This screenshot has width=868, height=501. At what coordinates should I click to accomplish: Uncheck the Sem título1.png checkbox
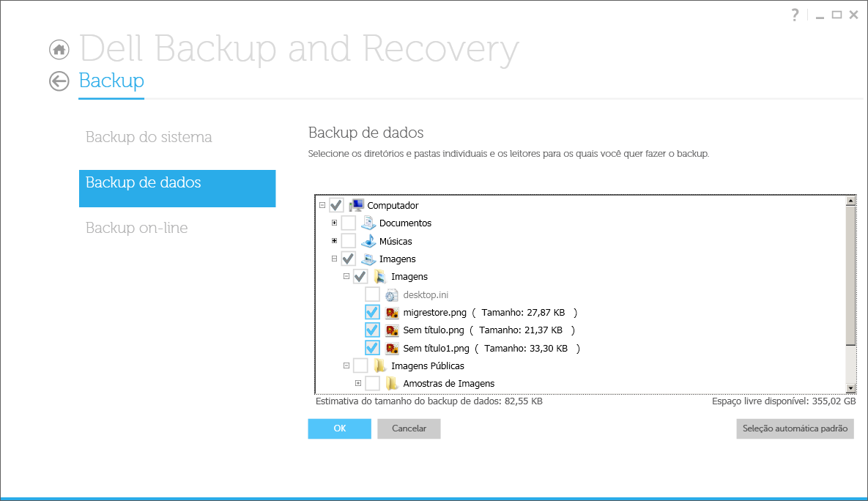point(372,348)
